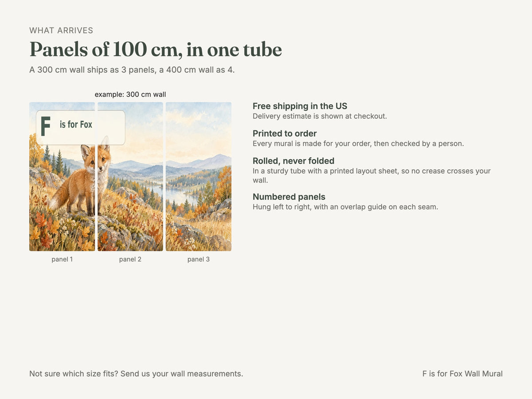Click the 'Panels of 100 cm, in one tube' heading
The width and height of the screenshot is (532, 399).
click(x=156, y=50)
